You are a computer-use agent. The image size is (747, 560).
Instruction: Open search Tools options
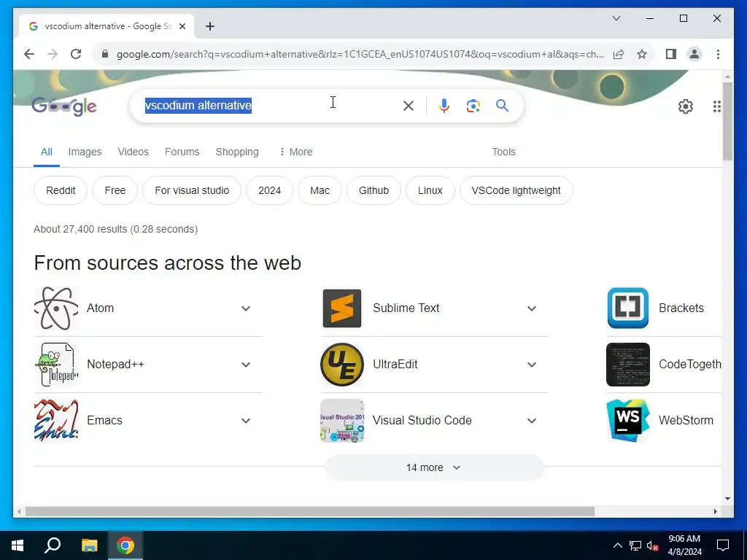503,152
